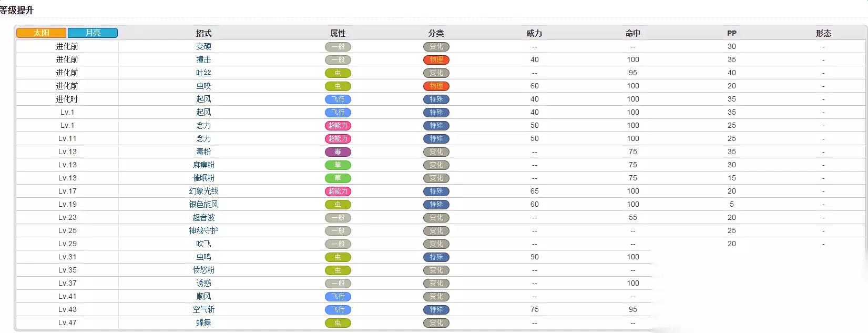Click 虫 type badge in 蝶舞 row

point(338,322)
